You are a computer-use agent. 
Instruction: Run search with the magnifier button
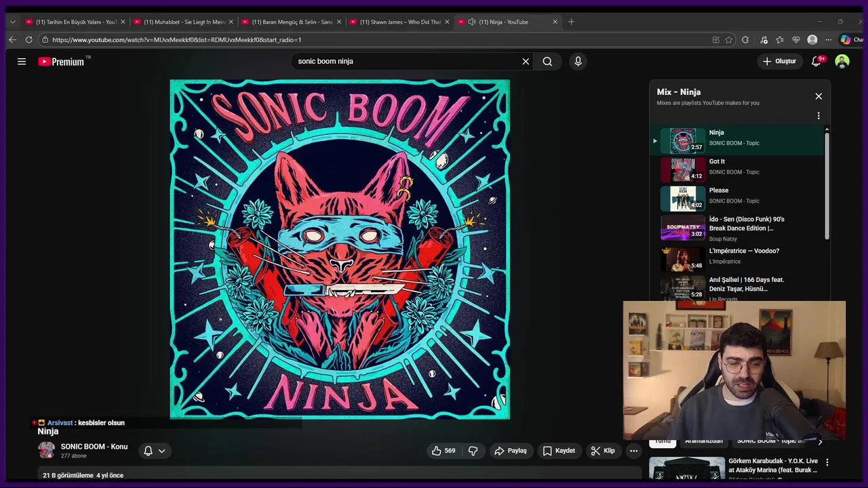[x=547, y=62]
